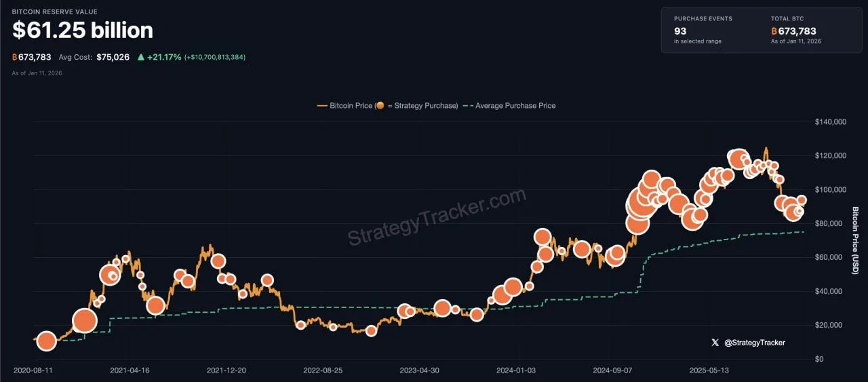Select the Purchase Events 93 stat

click(x=680, y=31)
